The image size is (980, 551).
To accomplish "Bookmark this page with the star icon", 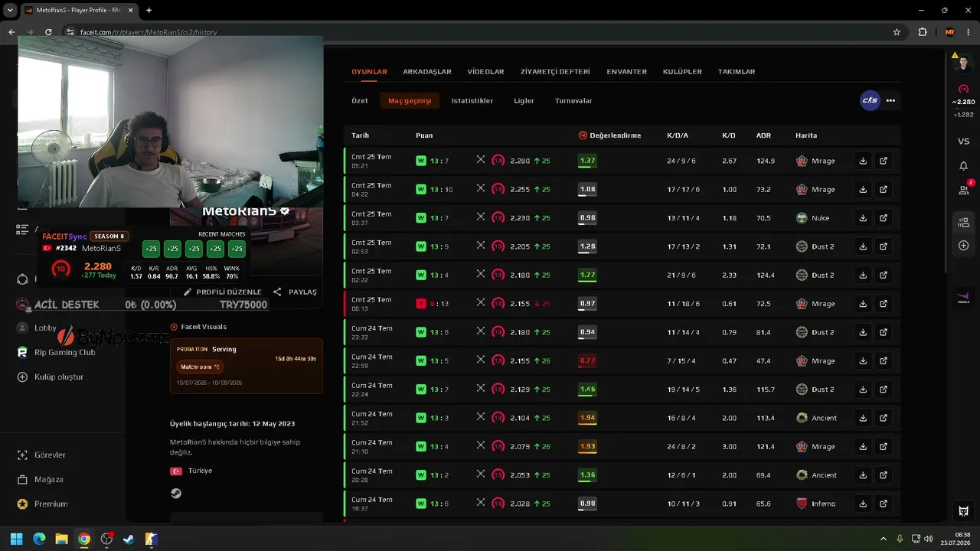I will pos(897,32).
